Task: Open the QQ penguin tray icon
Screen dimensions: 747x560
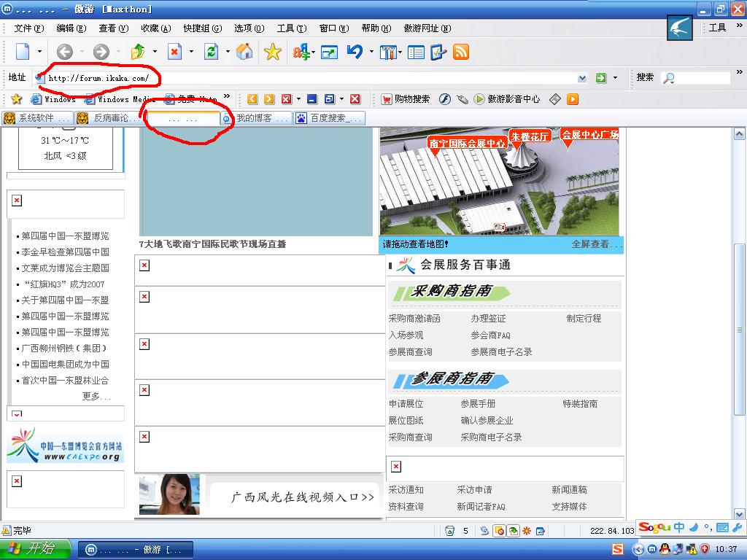Action: (x=664, y=550)
